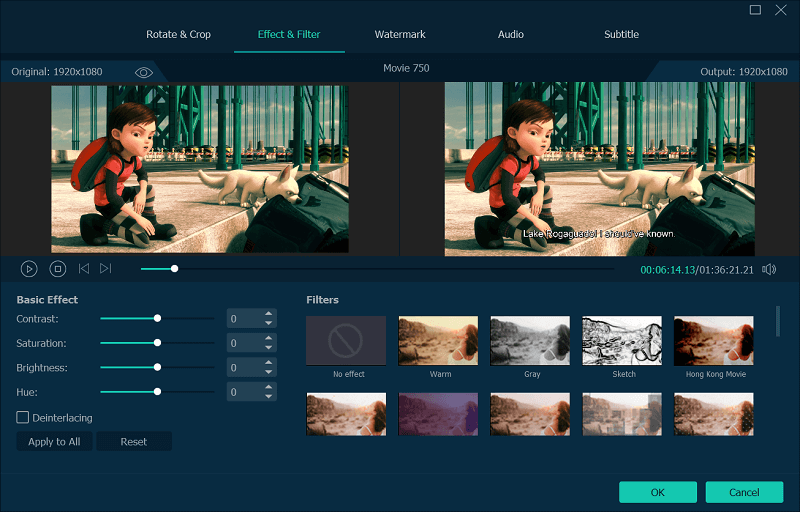Apply the Gray filter
800x512 pixels.
pos(530,341)
